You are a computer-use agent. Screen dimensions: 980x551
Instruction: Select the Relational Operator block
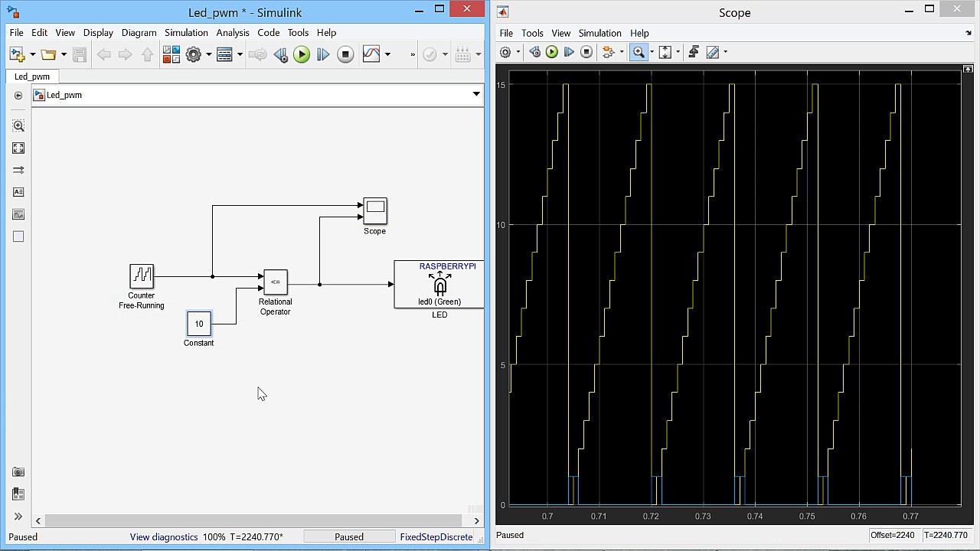276,282
